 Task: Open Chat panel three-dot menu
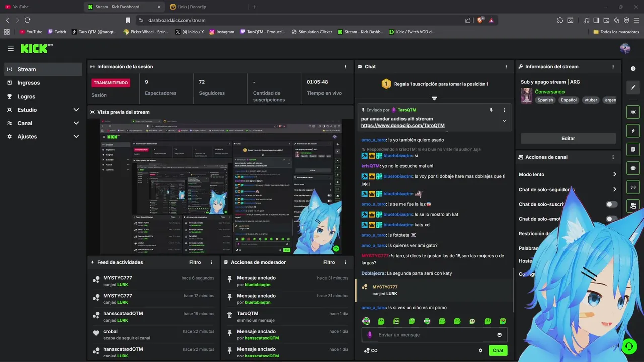[506, 66]
